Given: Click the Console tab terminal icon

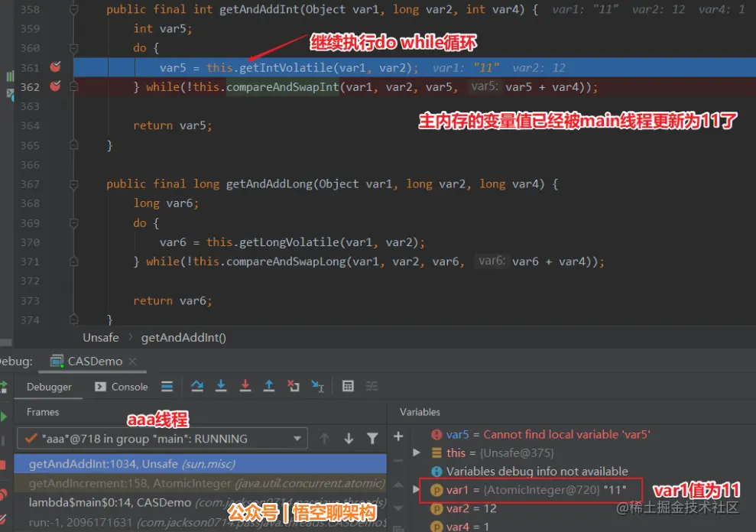Looking at the screenshot, I should [100, 386].
